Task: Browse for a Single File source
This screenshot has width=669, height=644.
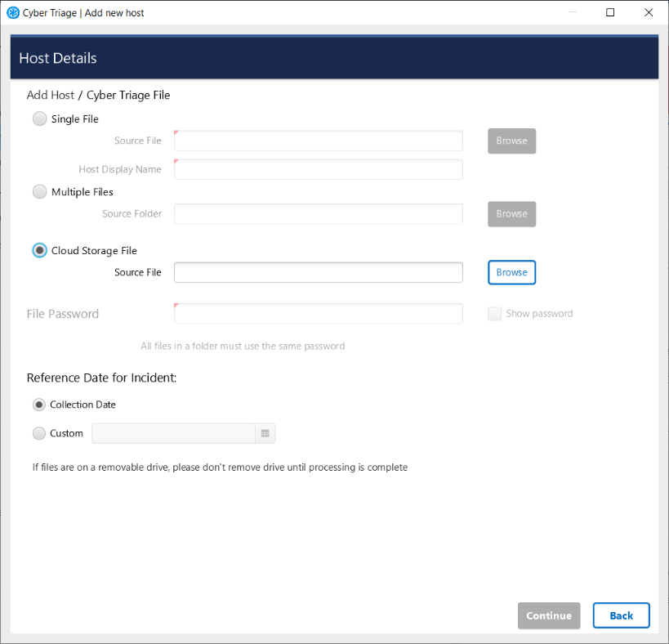Action: (511, 141)
